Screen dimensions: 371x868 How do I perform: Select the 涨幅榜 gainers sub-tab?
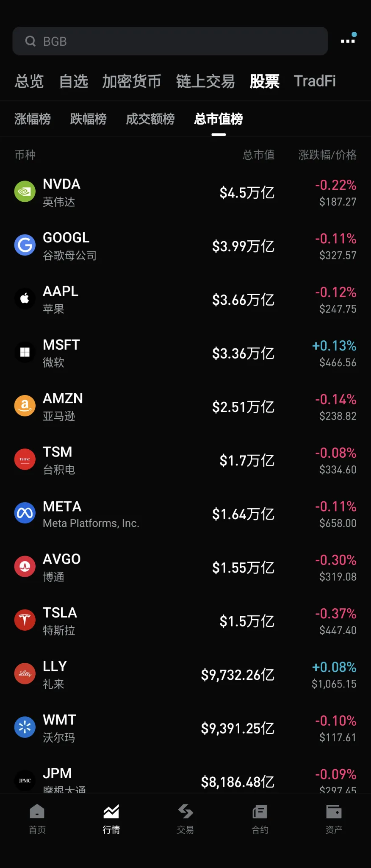[33, 119]
